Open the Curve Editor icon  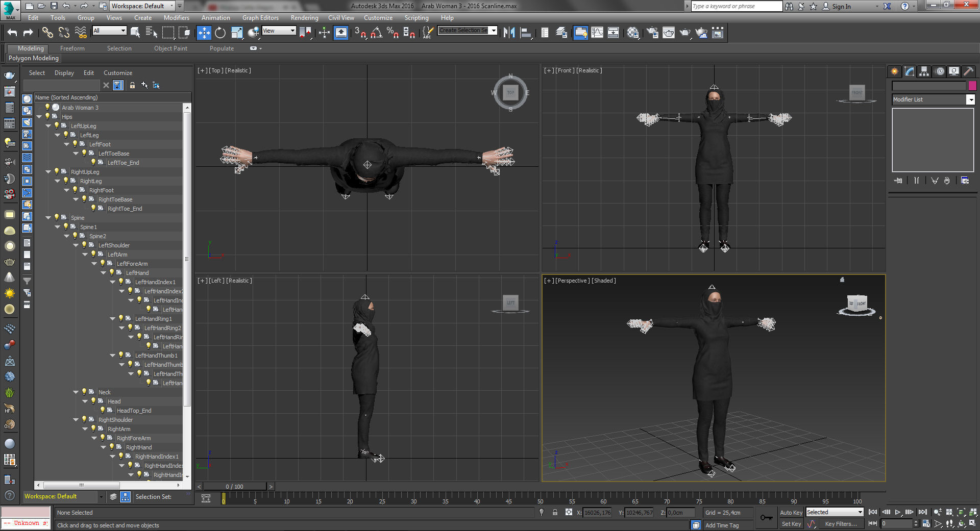pyautogui.click(x=597, y=33)
